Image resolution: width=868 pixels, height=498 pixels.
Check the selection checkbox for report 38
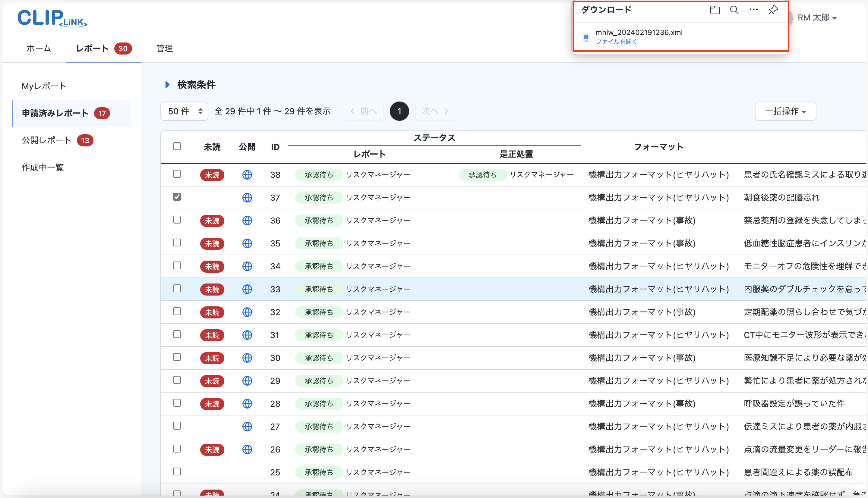click(177, 174)
